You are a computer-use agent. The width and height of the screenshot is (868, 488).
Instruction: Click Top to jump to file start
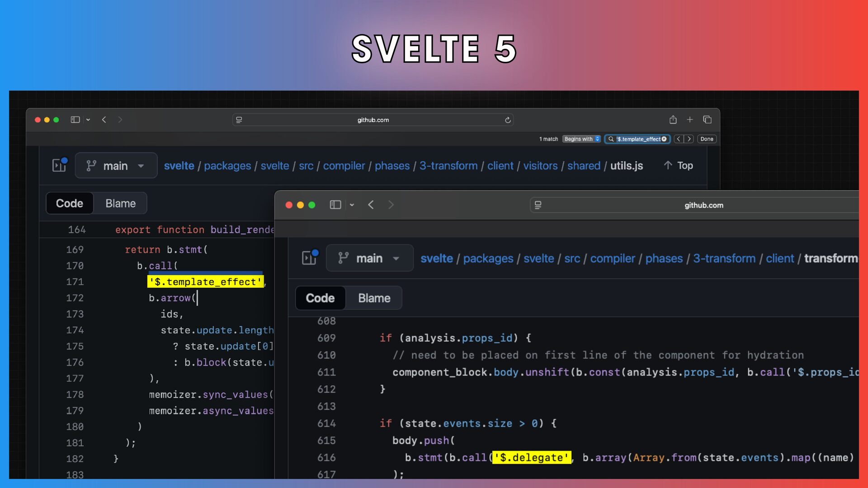click(678, 165)
